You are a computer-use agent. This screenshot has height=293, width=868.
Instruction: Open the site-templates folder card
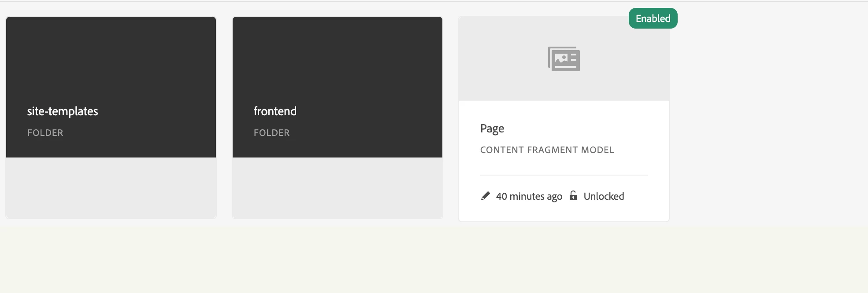tap(111, 117)
